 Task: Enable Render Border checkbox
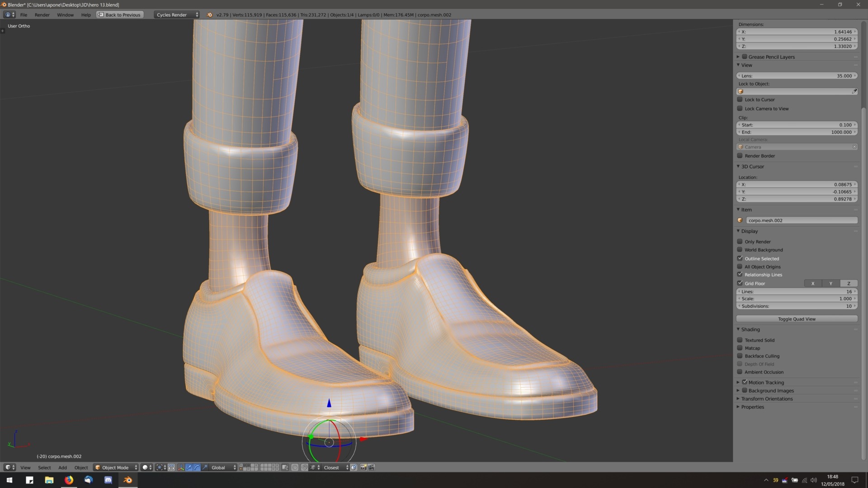coord(740,155)
